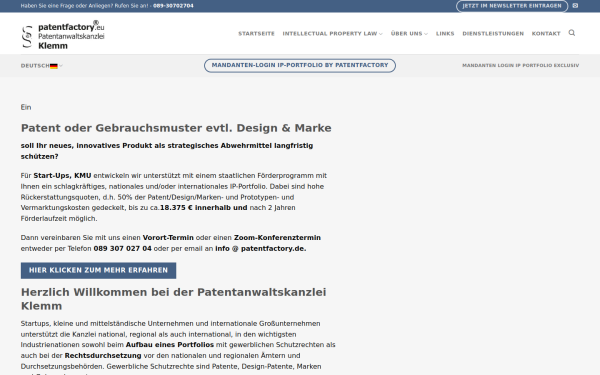Expand the Deutsch language dropdown
The height and width of the screenshot is (375, 600).
[42, 66]
